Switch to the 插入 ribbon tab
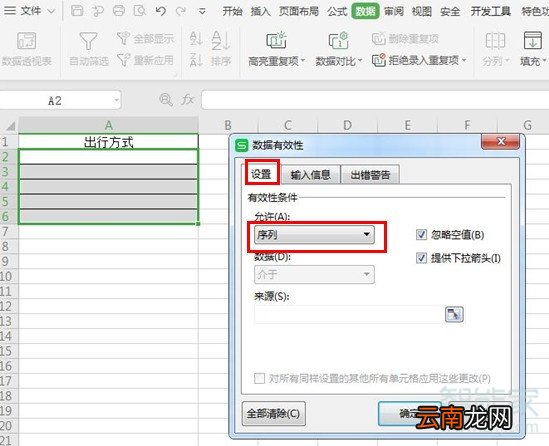Screen dimensions: 549x446 (x=260, y=11)
